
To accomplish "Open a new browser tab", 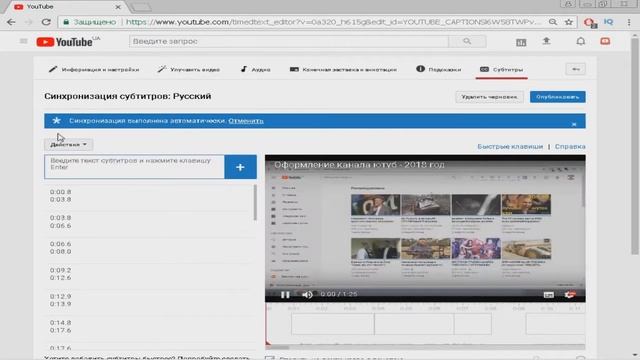I will click(142, 7).
